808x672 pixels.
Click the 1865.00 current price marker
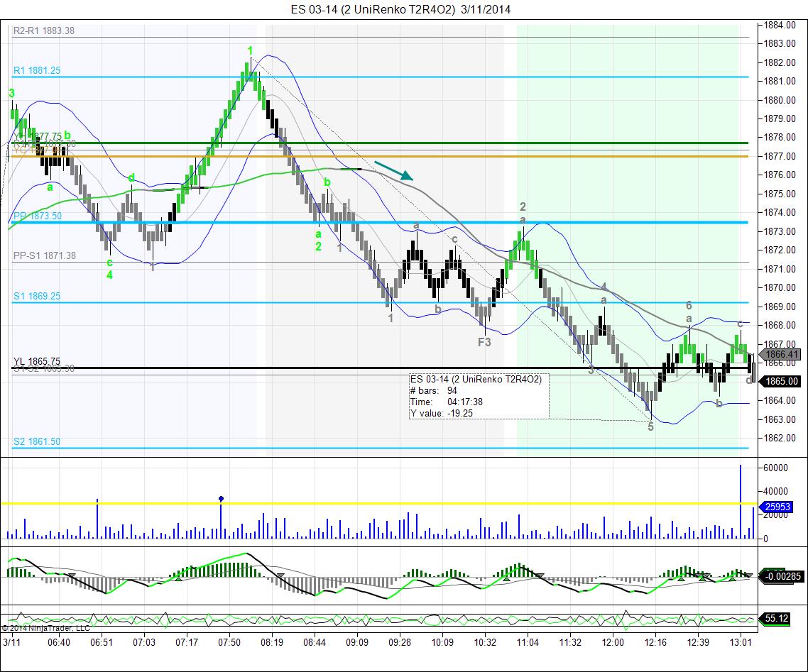click(781, 382)
